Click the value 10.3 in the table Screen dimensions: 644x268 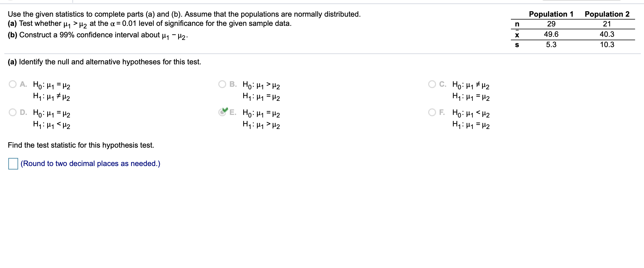pos(607,45)
